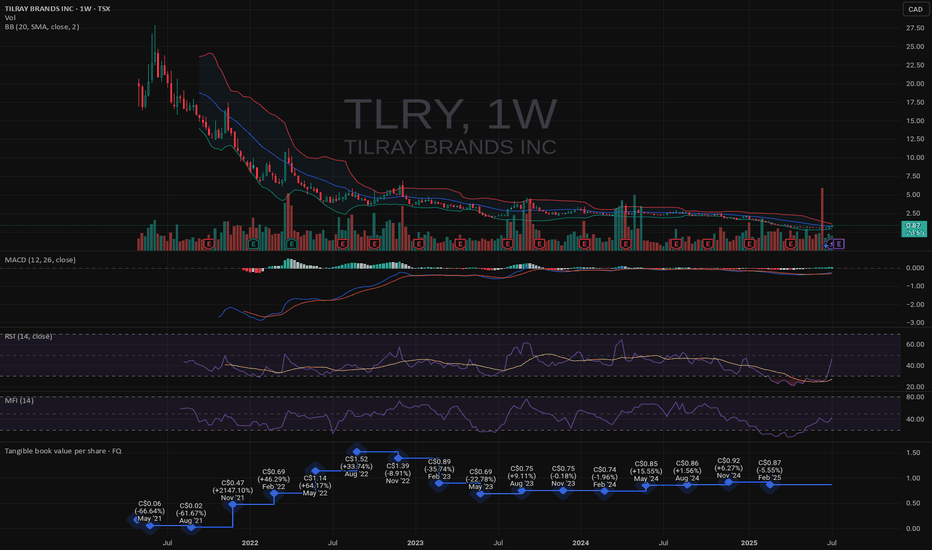Click the red earnings marker near October 2024
The width and height of the screenshot is (932, 550).
[707, 244]
